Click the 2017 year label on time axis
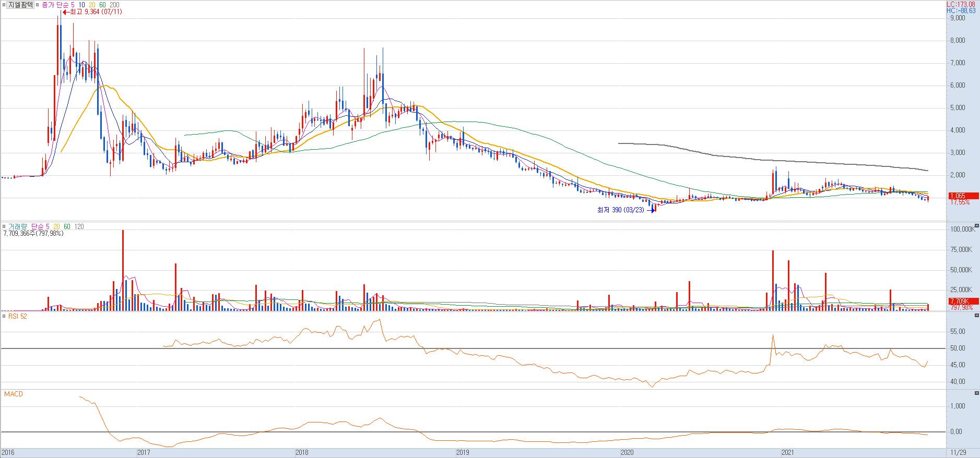This screenshot has height=458, width=980. click(144, 453)
